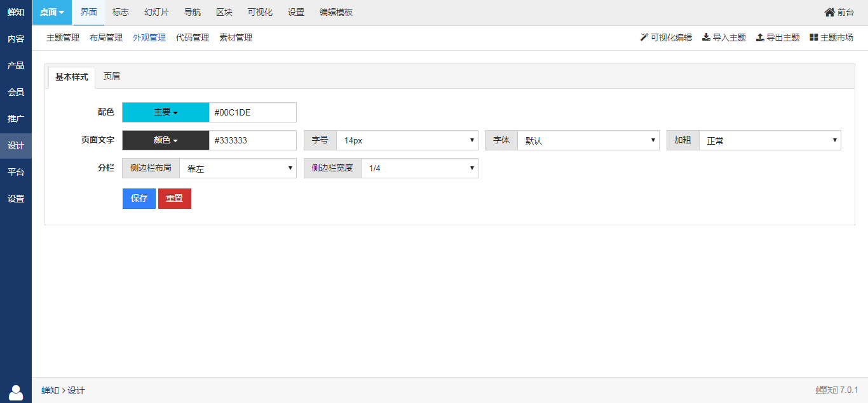Click the 蝉知 breadcrumb link

(50, 390)
